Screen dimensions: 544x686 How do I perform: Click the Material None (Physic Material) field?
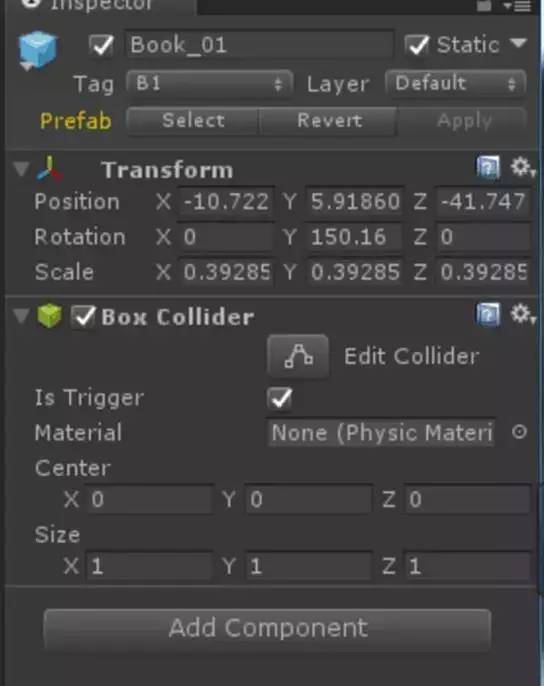click(381, 433)
